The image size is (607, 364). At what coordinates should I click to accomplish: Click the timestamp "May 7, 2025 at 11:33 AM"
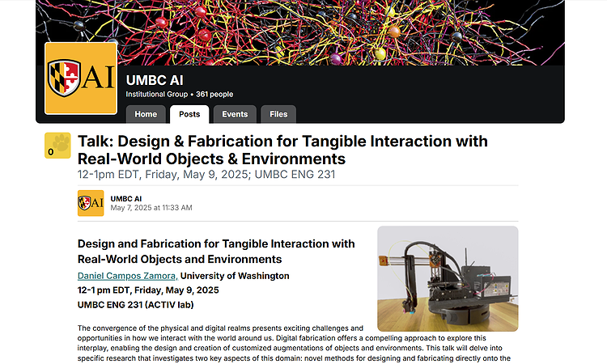(x=151, y=208)
